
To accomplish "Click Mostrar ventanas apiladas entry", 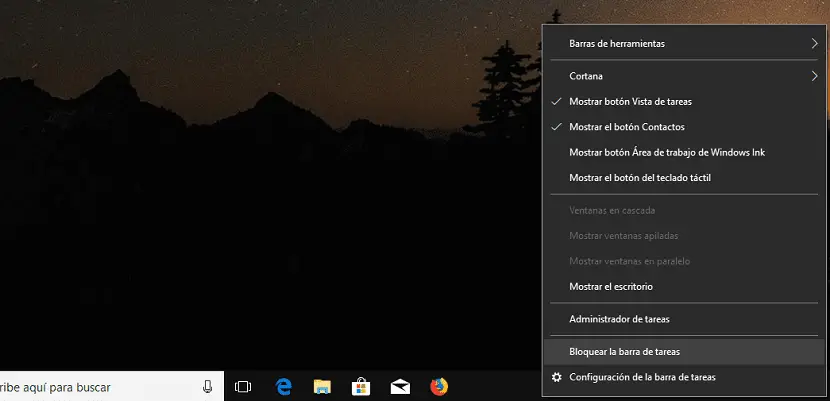I will [x=684, y=236].
